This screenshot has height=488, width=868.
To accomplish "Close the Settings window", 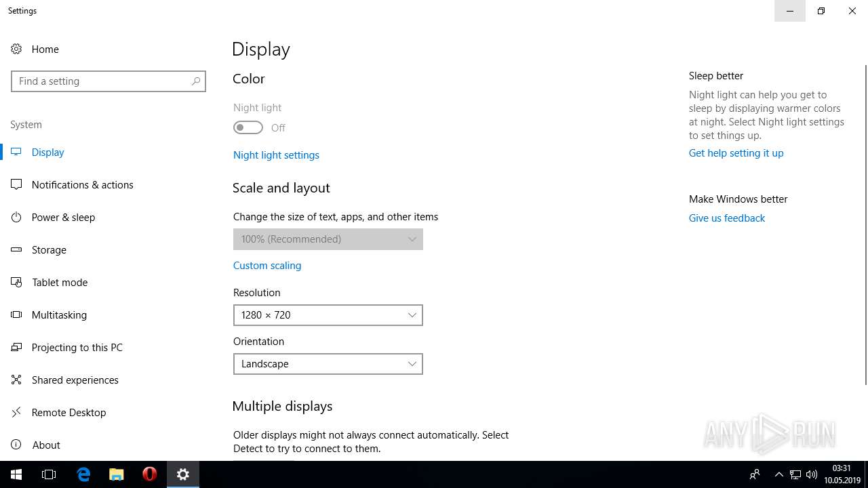I will point(852,11).
